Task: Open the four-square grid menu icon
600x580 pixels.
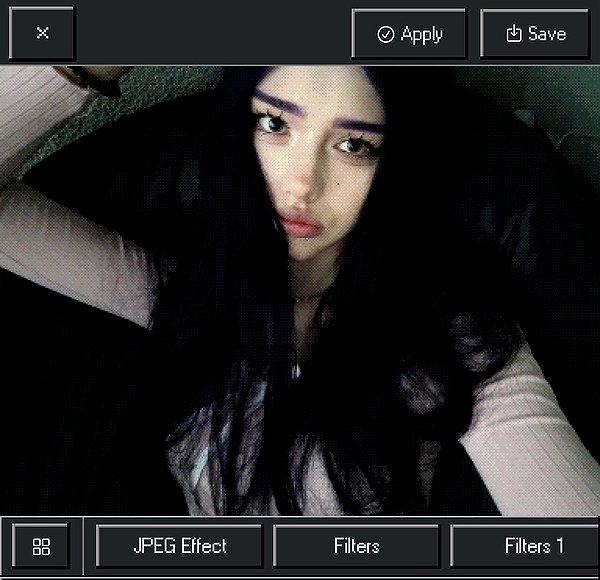Action: pos(41,546)
